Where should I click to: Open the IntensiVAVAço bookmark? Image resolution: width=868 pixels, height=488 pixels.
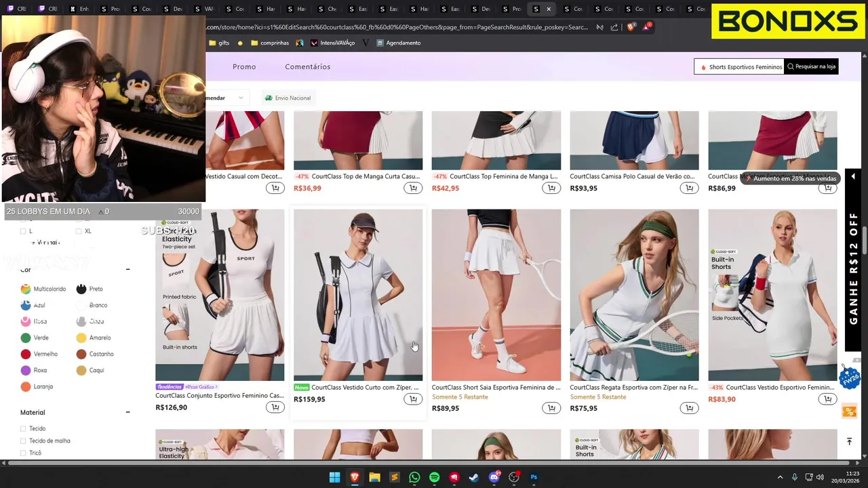point(332,43)
